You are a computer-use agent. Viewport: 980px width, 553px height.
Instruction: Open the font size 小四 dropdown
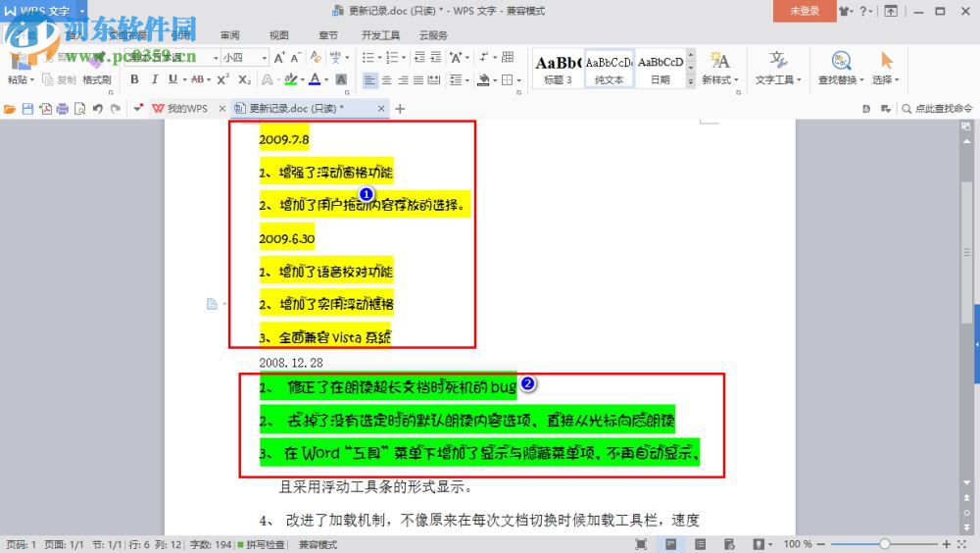265,58
